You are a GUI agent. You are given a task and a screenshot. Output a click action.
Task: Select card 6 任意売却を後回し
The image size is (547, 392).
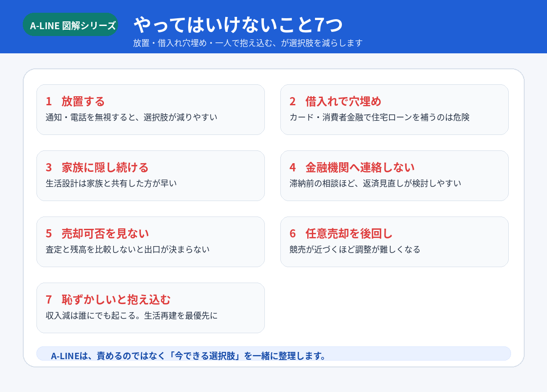click(x=394, y=242)
